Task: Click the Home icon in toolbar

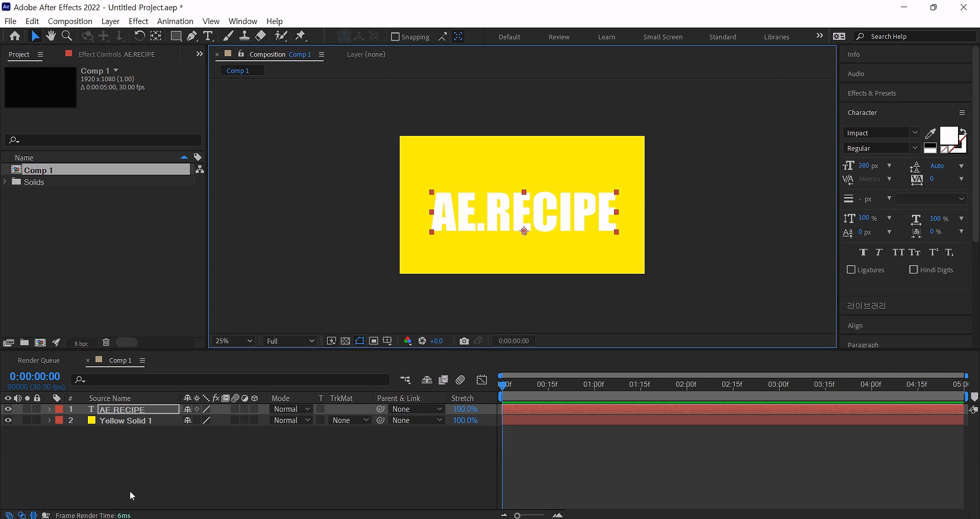Action: [15, 36]
